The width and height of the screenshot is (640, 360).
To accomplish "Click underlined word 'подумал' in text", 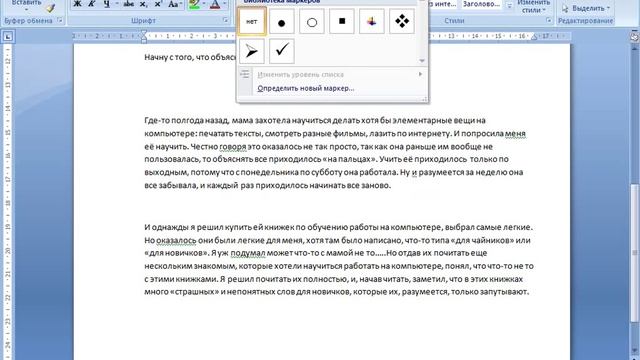I will tap(248, 253).
